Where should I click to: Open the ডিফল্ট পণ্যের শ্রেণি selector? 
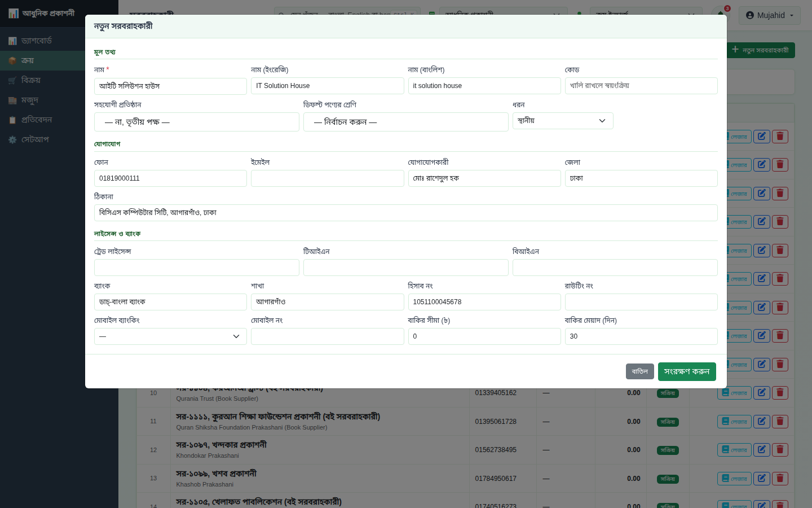coord(405,122)
